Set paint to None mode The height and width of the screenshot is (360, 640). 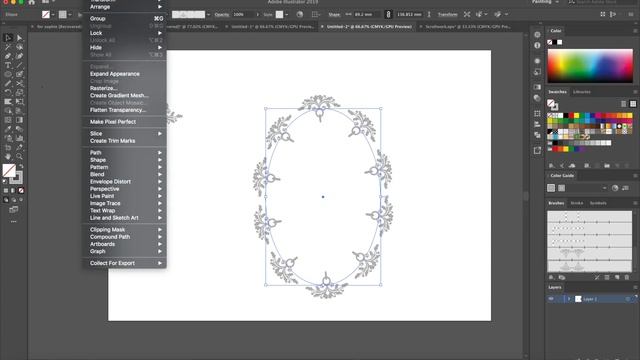coord(21,190)
